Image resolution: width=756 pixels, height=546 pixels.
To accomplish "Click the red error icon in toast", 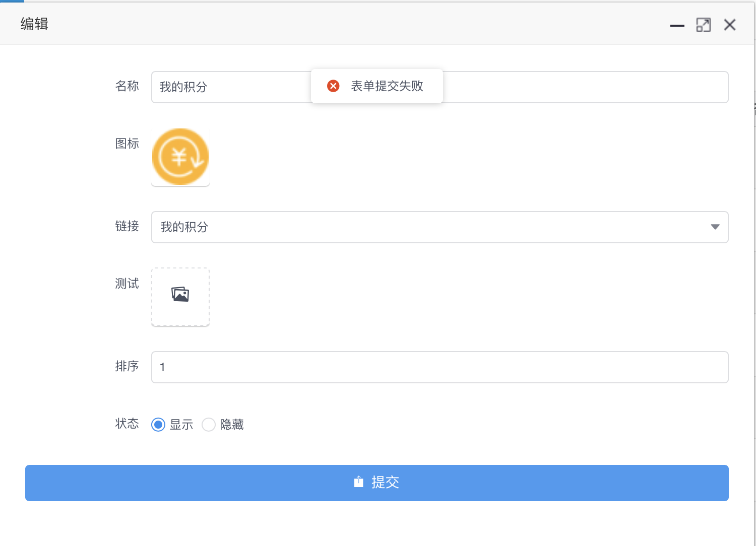I will tap(333, 86).
